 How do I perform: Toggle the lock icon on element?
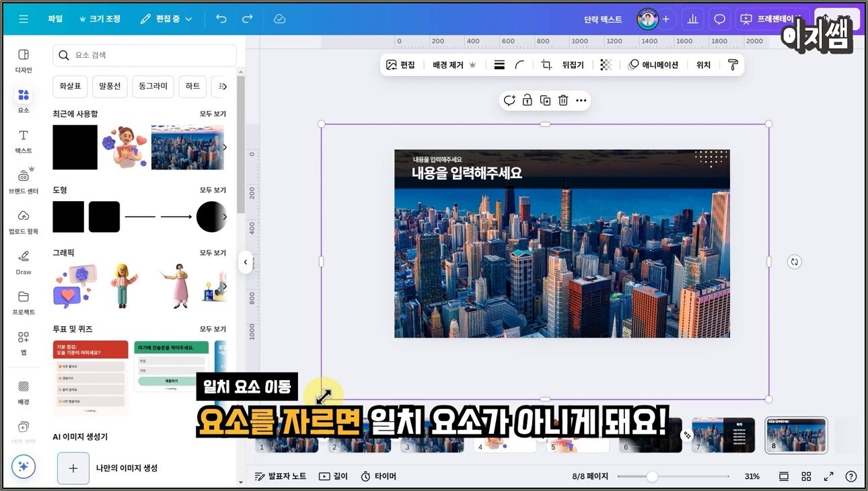pyautogui.click(x=528, y=100)
